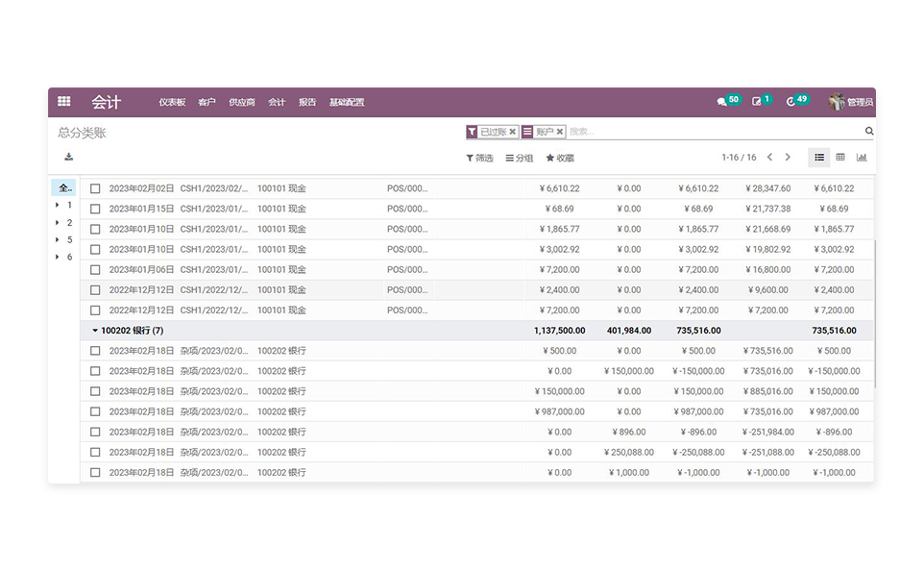Remove the 已过账 filter tag
Viewport: 924px width, 570px height.
tap(513, 132)
